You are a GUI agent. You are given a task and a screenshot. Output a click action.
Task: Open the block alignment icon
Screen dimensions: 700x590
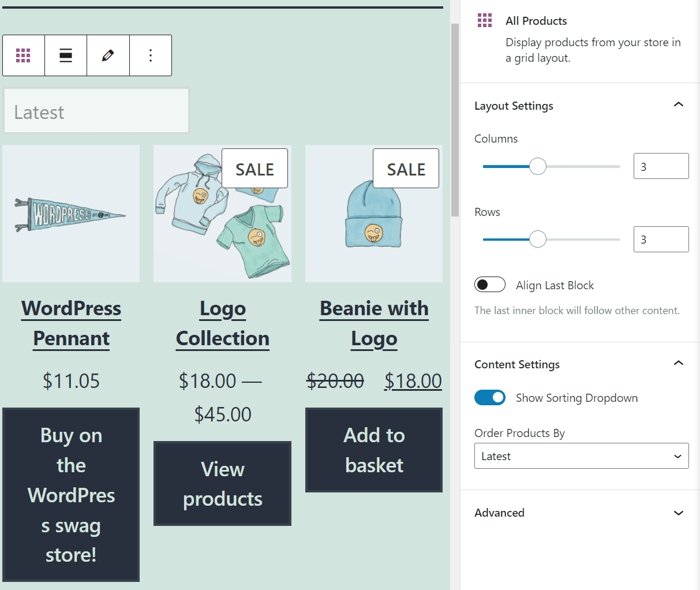[65, 55]
